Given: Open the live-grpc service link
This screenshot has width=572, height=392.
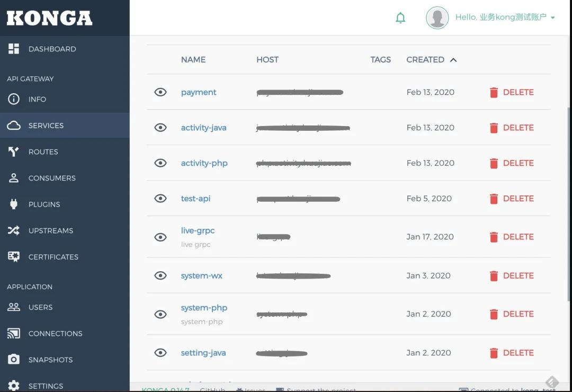Looking at the screenshot, I should [x=198, y=231].
